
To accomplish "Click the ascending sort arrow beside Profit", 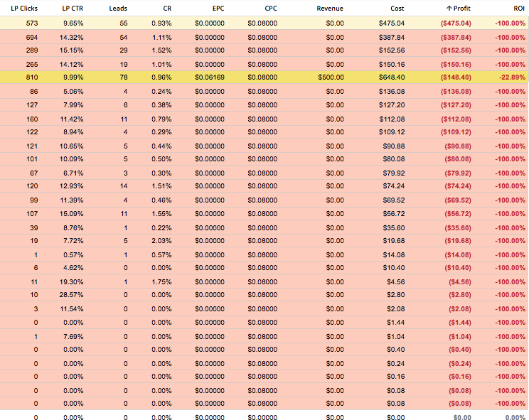I will click(449, 9).
